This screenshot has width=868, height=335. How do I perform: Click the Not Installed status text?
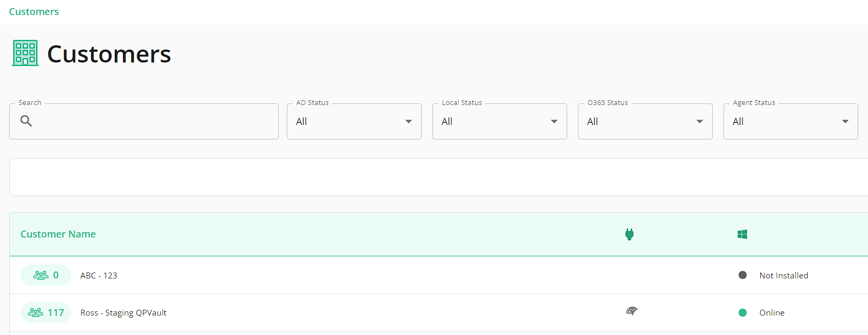(x=784, y=275)
